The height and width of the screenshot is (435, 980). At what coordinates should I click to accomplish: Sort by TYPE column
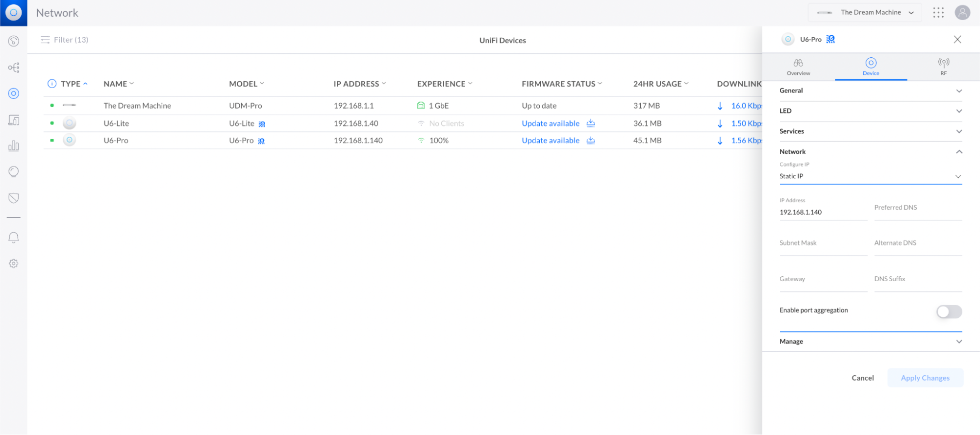coord(74,84)
